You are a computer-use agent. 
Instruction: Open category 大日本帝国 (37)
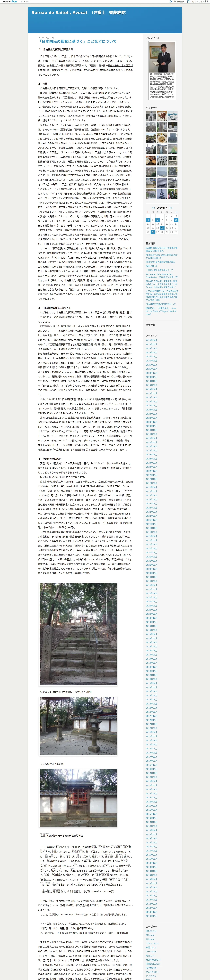153,960
